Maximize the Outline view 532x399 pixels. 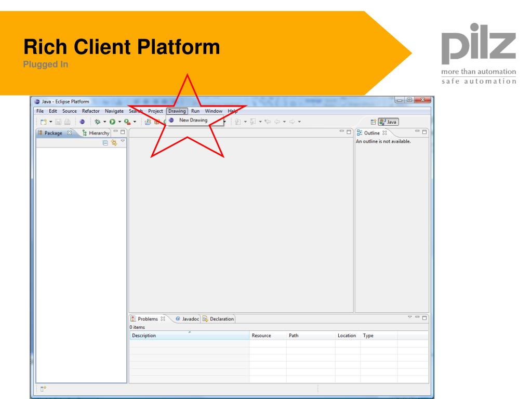pyautogui.click(x=424, y=132)
